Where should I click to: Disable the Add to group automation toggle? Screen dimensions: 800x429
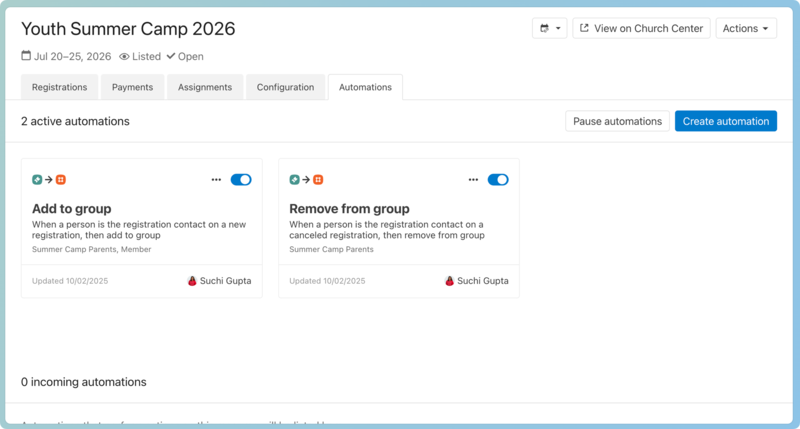[241, 180]
